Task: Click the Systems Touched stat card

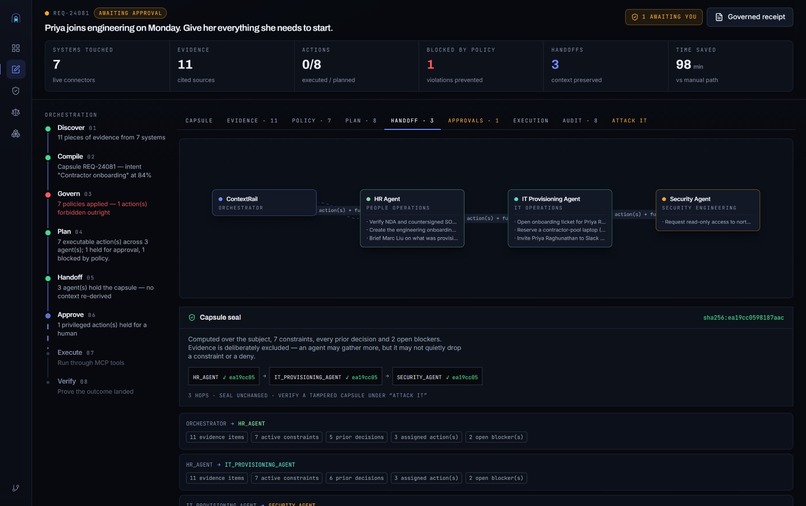Action: pyautogui.click(x=107, y=66)
